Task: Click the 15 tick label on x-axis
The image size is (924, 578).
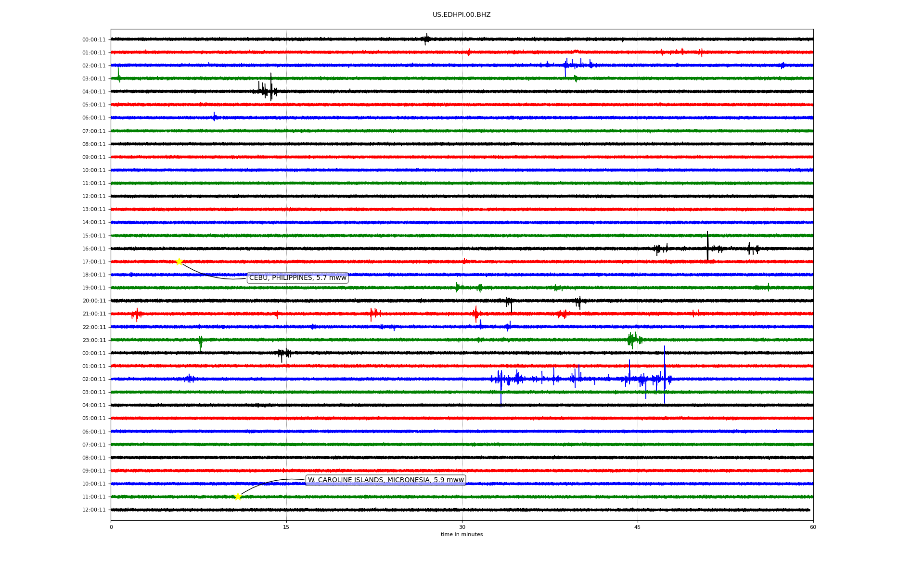Action: (x=286, y=527)
